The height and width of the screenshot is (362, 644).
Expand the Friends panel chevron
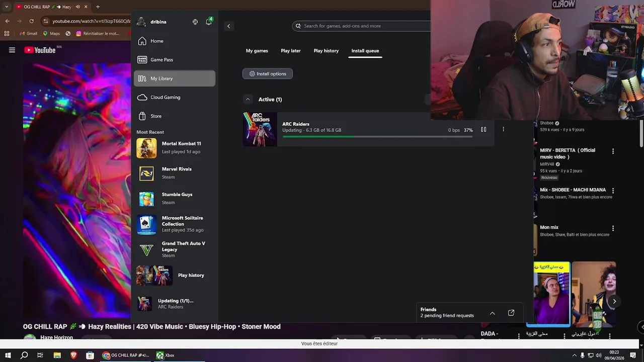pos(492,313)
